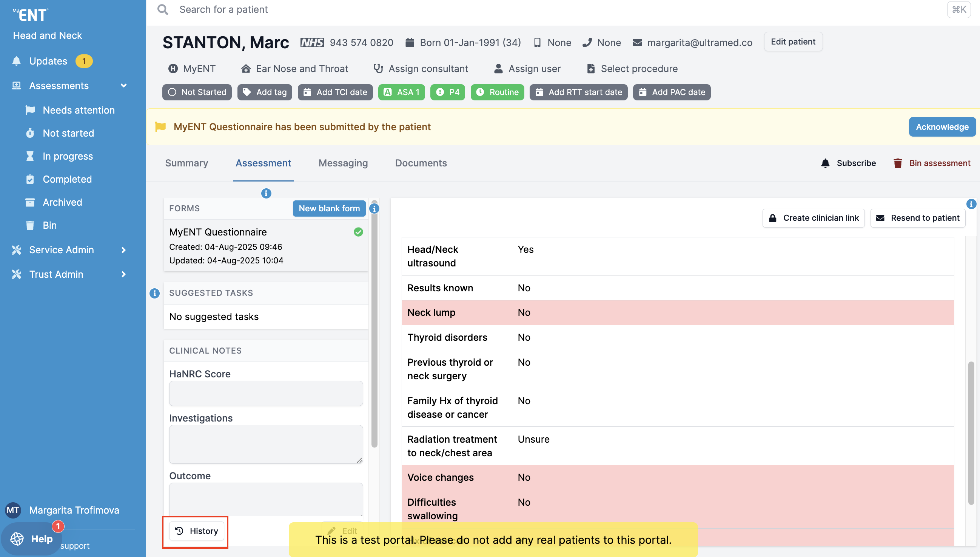This screenshot has width=980, height=557.
Task: Expand the Service Admin menu
Action: [123, 250]
